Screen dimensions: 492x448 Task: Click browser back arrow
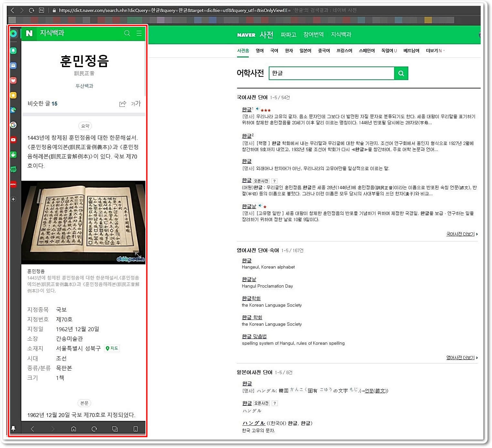pos(13,10)
